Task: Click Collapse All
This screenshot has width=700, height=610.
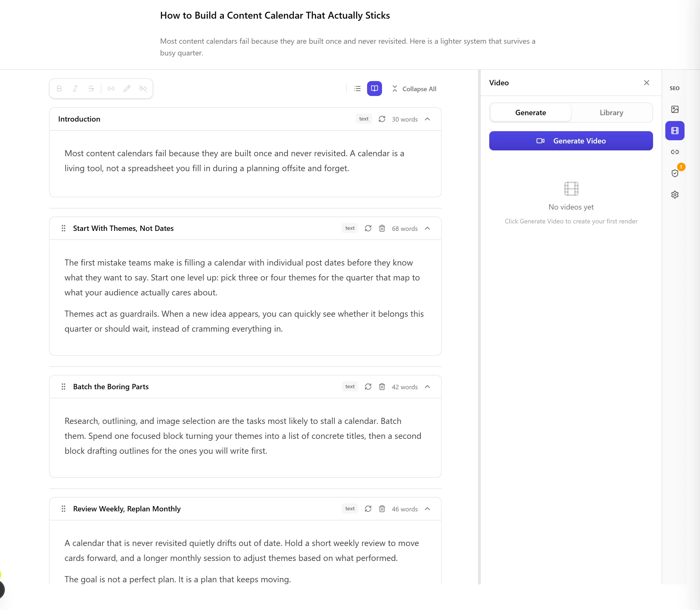Action: pos(414,89)
